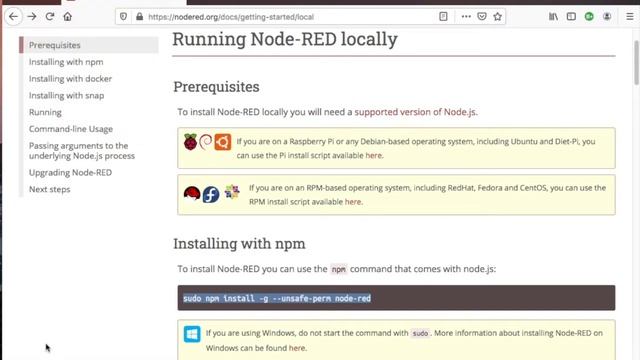Viewport: 640px width, 360px height.
Task: Click the sudo npm install command text
Action: click(277, 298)
